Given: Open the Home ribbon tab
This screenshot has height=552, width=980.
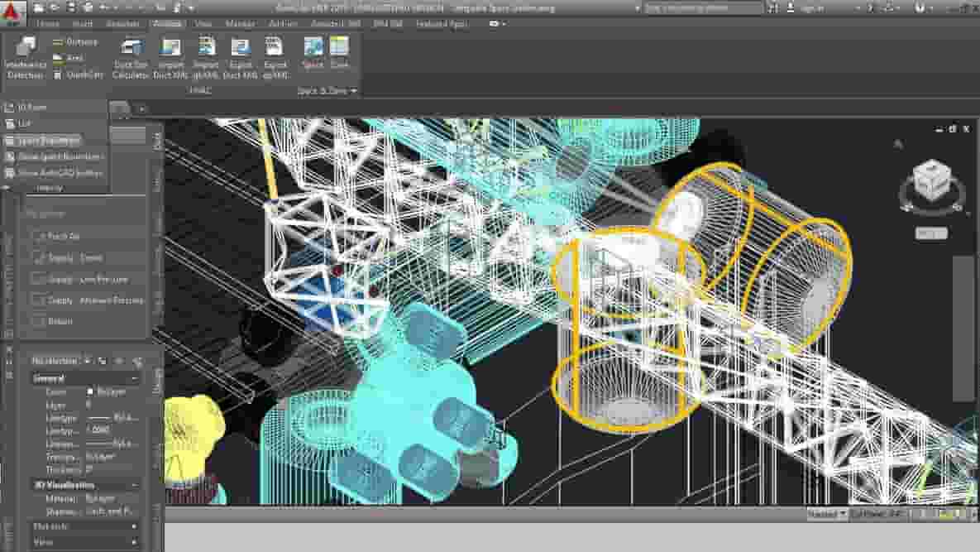Looking at the screenshot, I should (x=48, y=24).
